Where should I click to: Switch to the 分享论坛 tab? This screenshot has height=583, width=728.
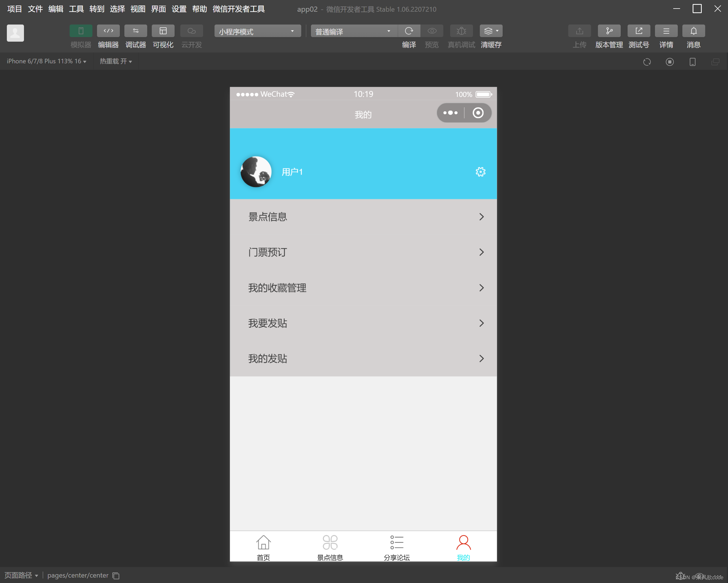397,546
